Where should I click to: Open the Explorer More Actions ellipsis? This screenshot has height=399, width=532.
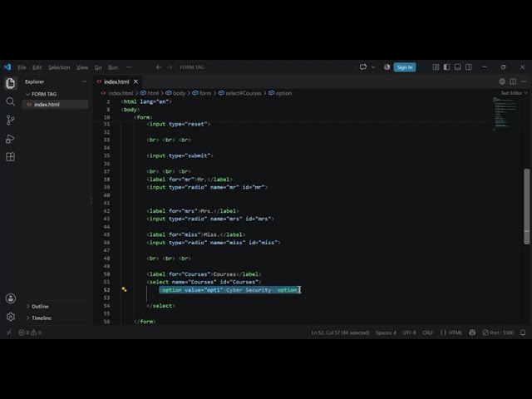point(84,81)
